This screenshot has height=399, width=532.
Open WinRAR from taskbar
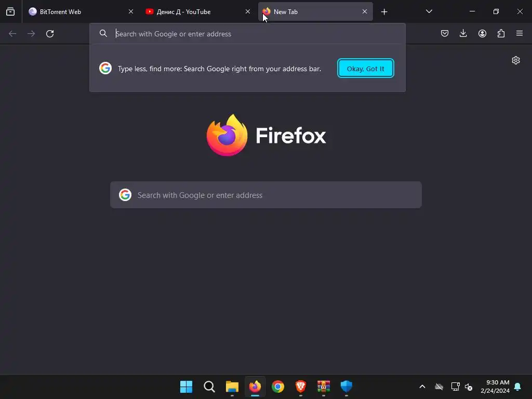(324, 387)
